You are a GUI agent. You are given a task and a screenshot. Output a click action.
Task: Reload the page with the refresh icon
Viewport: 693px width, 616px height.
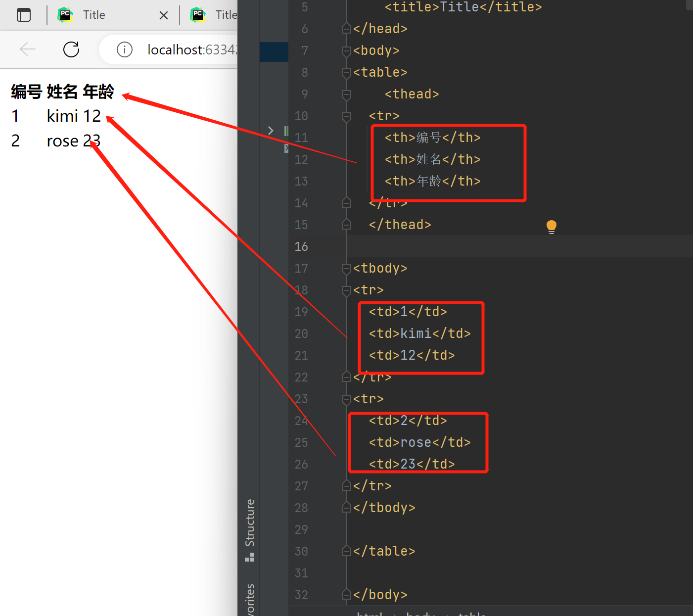click(x=71, y=49)
